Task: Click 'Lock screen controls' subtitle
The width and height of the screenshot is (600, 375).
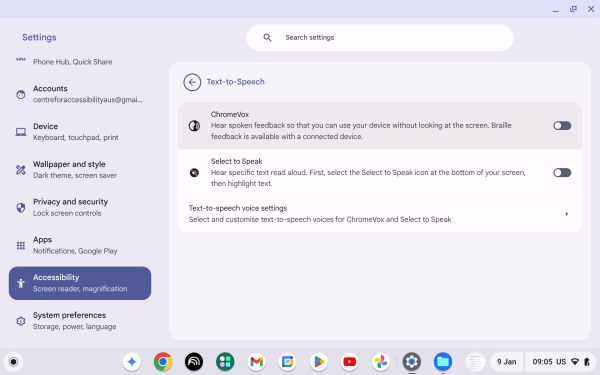Action: click(67, 213)
